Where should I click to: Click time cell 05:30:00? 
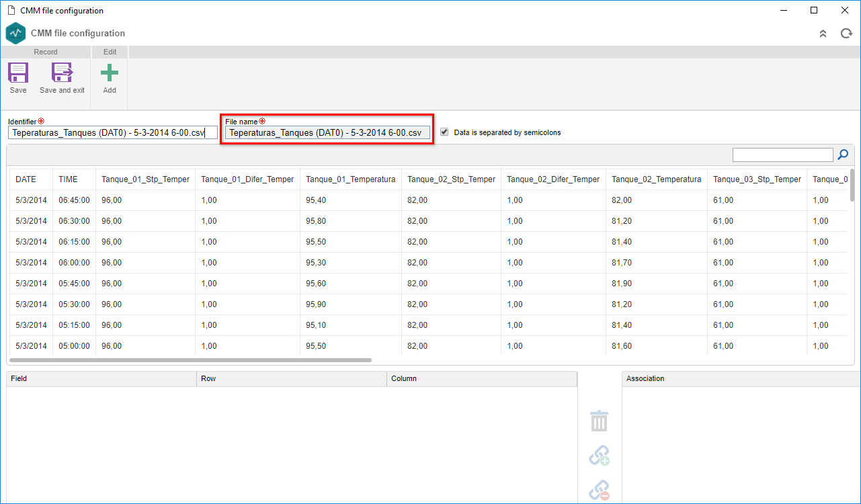74,304
